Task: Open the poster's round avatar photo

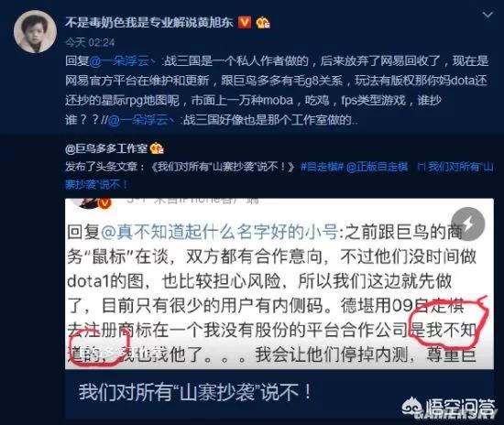Action: coord(35,31)
